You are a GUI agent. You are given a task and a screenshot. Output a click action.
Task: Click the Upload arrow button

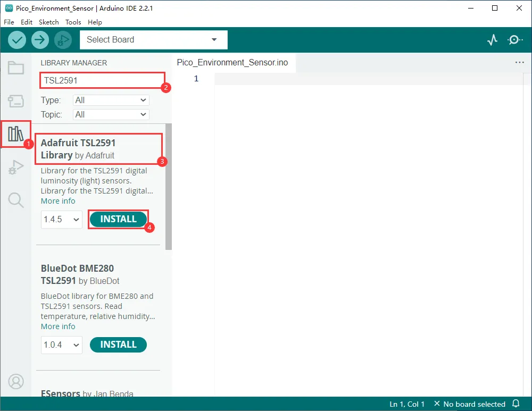point(40,40)
